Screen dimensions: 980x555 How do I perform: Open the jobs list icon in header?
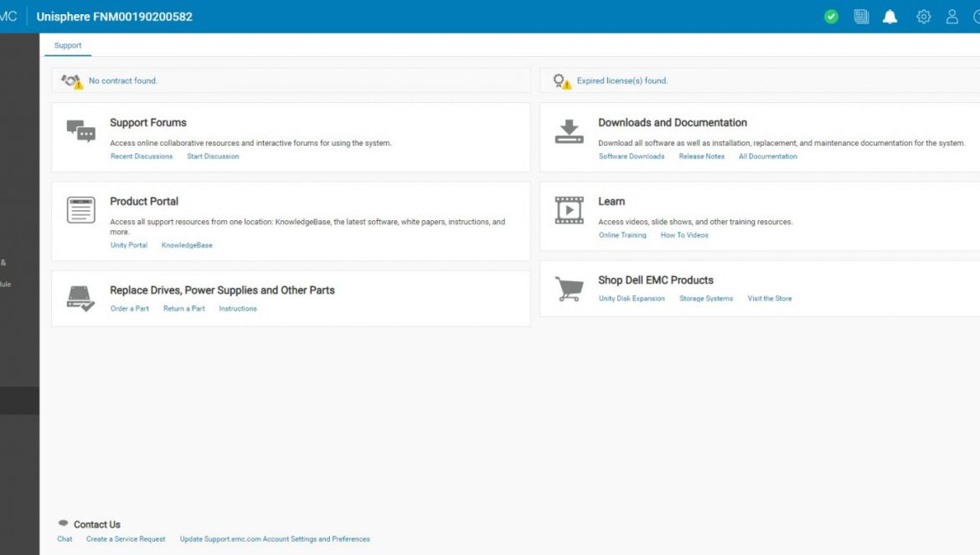pyautogui.click(x=861, y=17)
